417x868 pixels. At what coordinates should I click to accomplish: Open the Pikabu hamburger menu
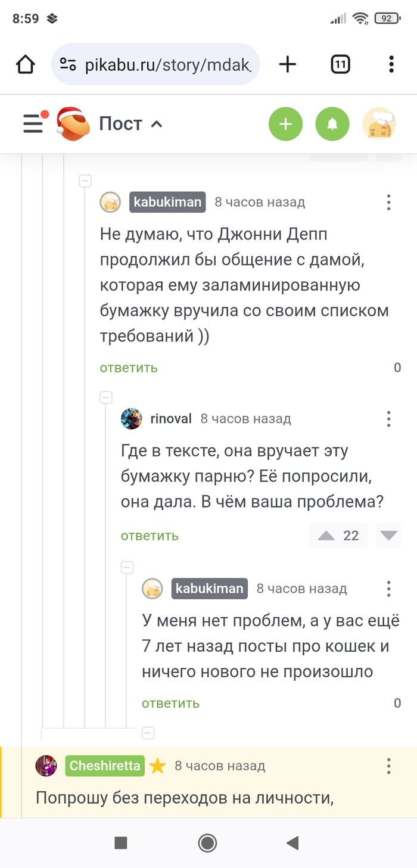coord(33,124)
